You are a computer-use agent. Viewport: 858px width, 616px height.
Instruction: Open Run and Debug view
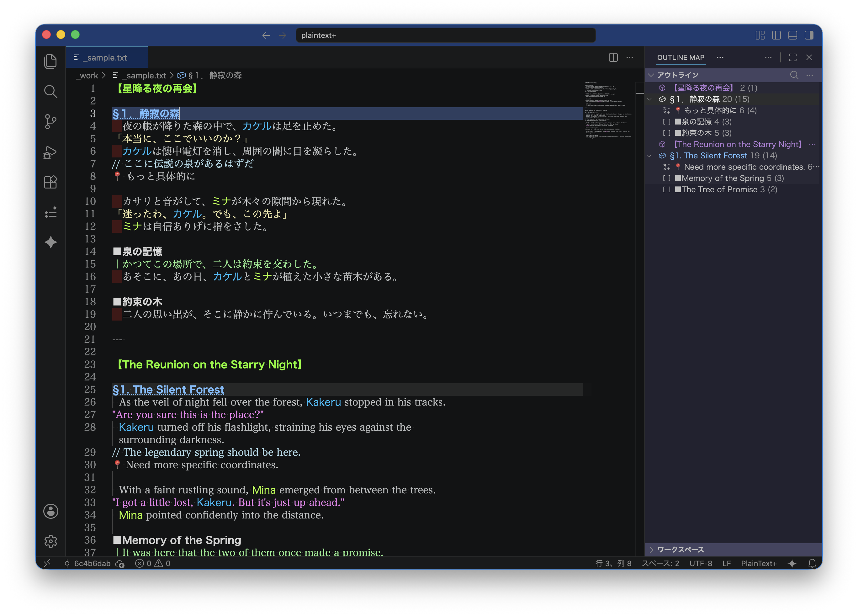point(50,152)
